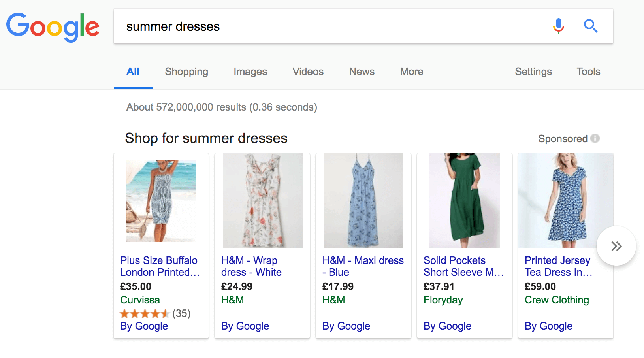Click By Google under Crew Clothing listing
This screenshot has width=644, height=358.
point(548,326)
